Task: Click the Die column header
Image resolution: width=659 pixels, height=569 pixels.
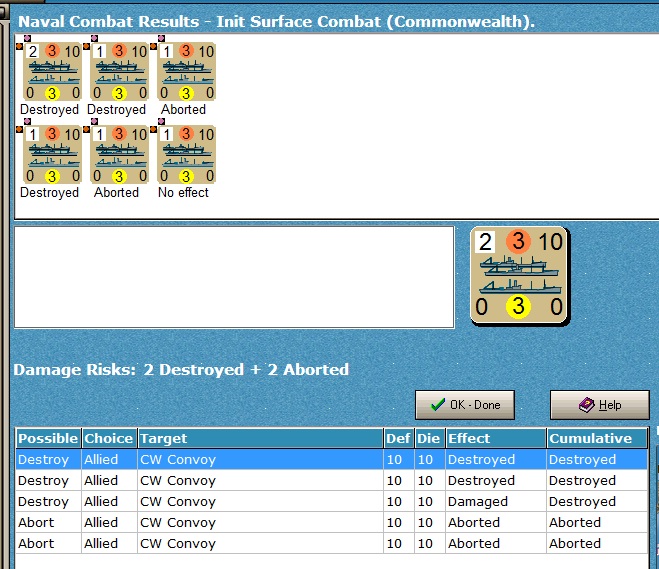Action: [x=429, y=438]
